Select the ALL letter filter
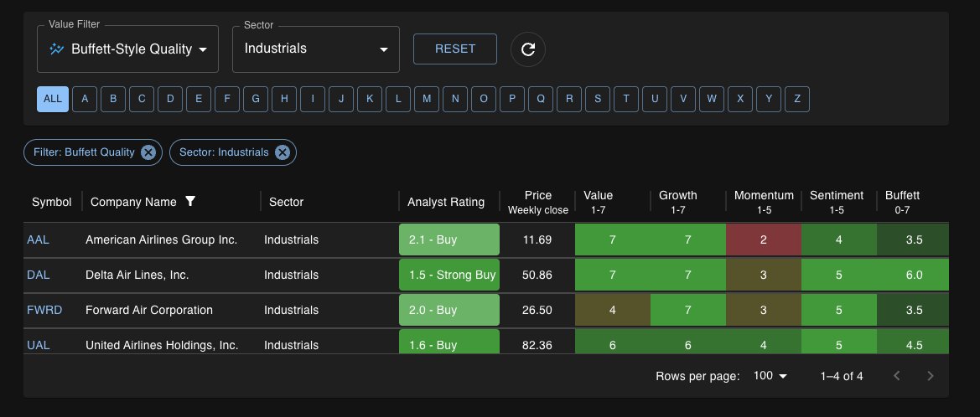This screenshot has height=417, width=980. [53, 100]
